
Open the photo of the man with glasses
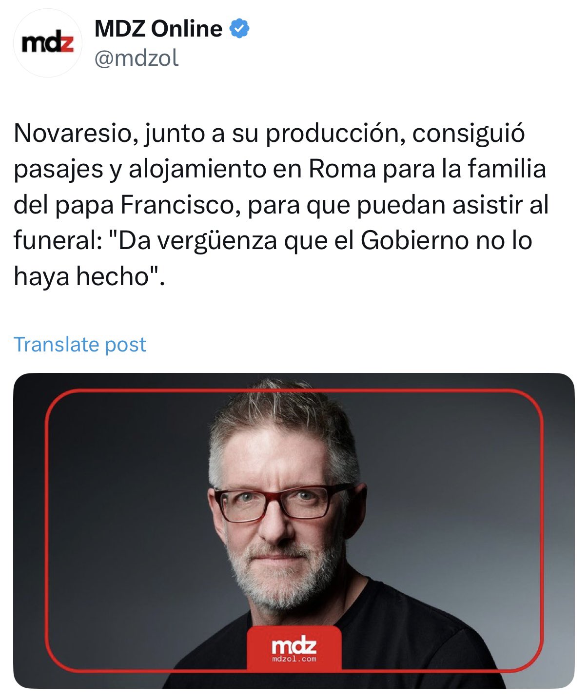(x=294, y=531)
